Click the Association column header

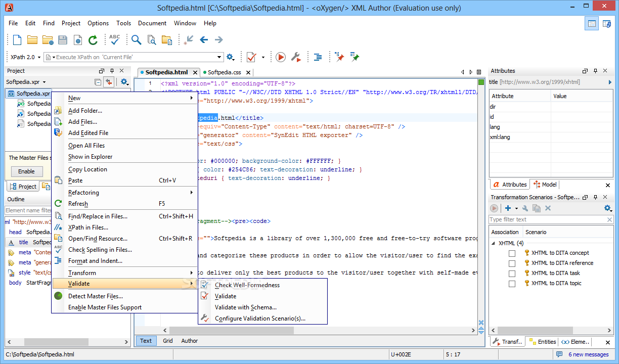(505, 232)
